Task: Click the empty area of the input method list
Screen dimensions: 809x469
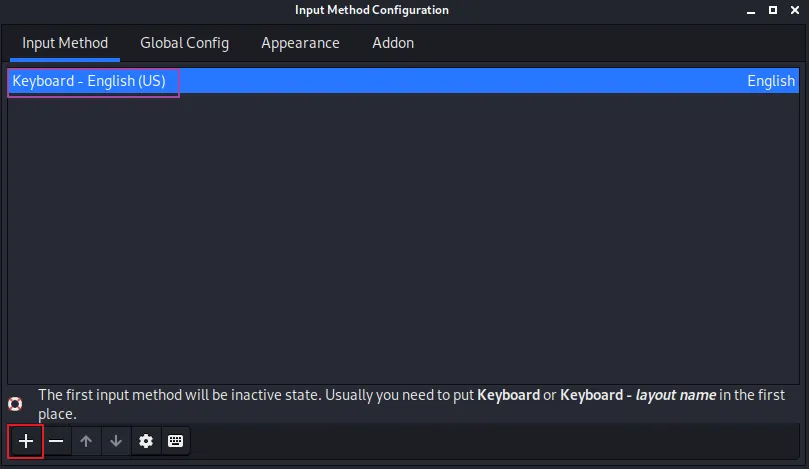Action: tap(404, 240)
